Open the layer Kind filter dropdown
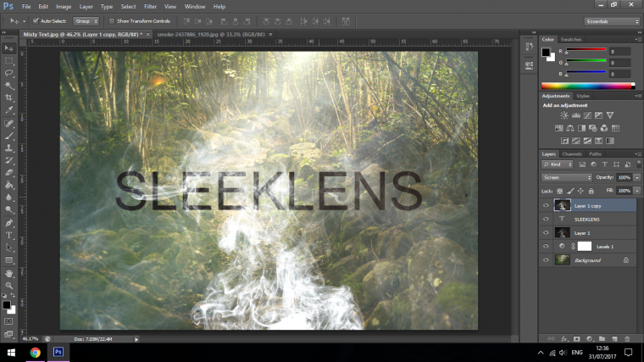Viewport: 644px width, 362px height. [558, 164]
